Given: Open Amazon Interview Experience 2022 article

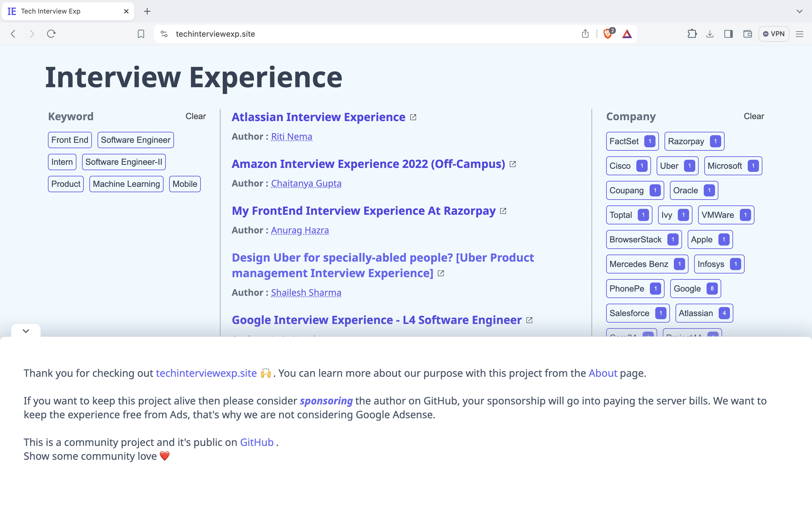Looking at the screenshot, I should pos(369,164).
